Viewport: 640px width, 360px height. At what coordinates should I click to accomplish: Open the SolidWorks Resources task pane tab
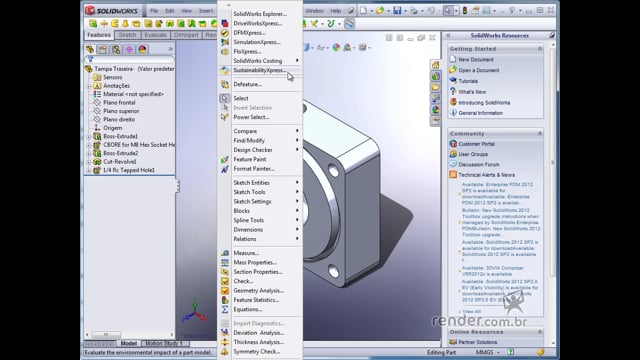[436, 65]
